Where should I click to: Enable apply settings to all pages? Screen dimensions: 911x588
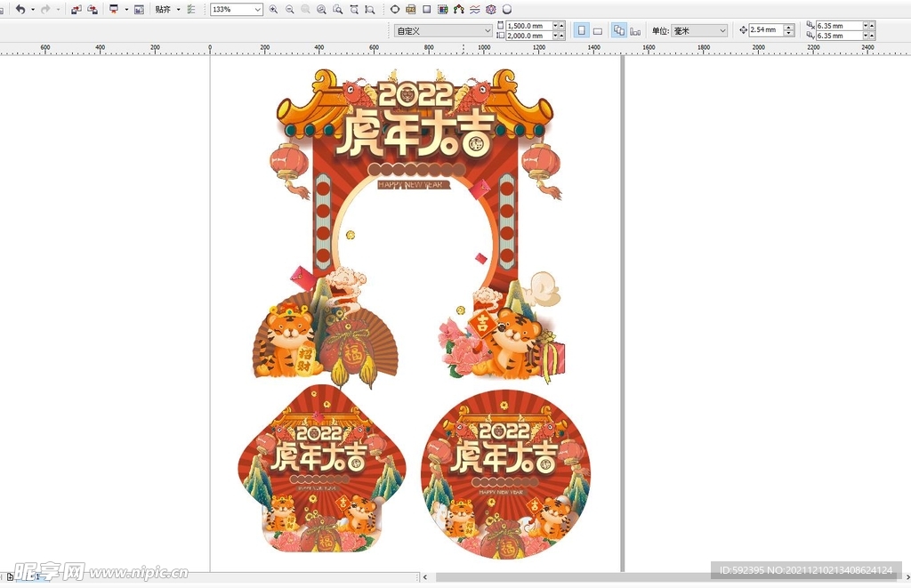coord(617,29)
